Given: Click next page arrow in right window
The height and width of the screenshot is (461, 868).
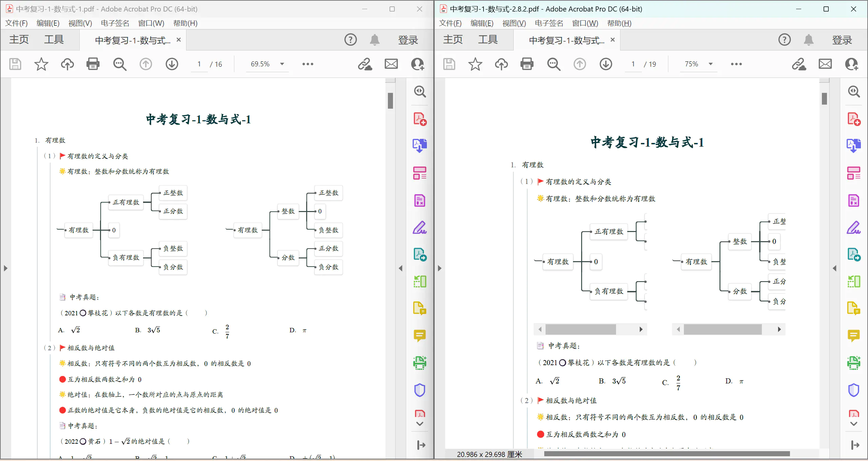Looking at the screenshot, I should 606,64.
